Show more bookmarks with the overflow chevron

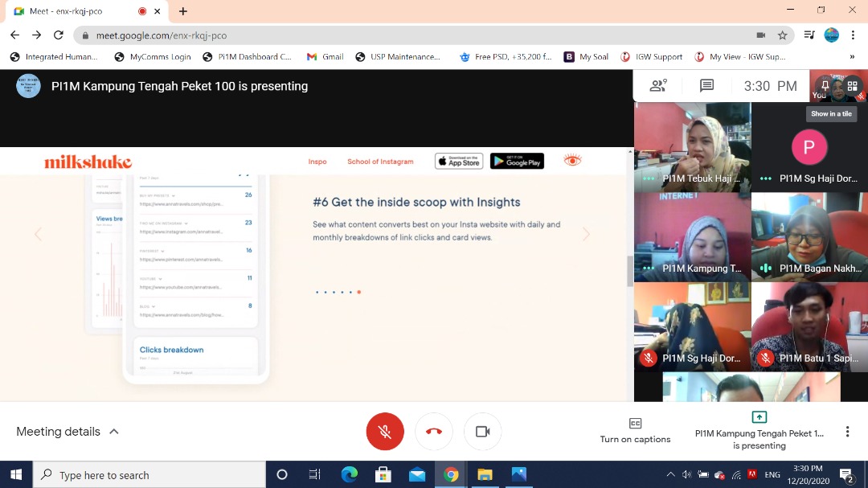(x=852, y=57)
